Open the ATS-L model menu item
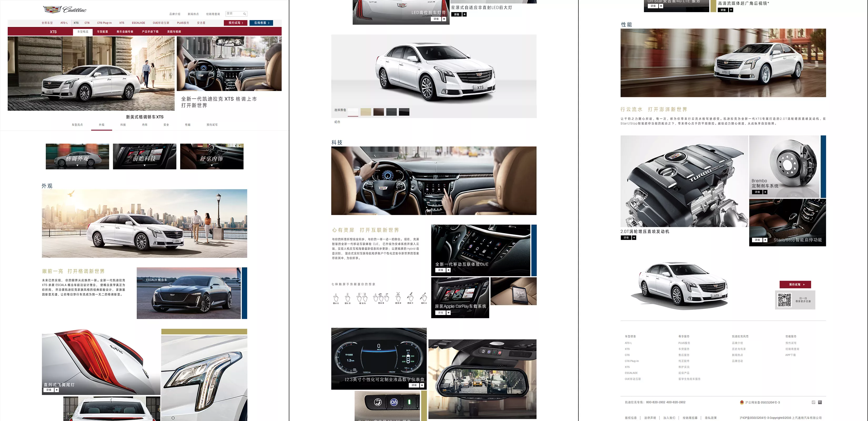The image size is (868, 421). pos(64,23)
